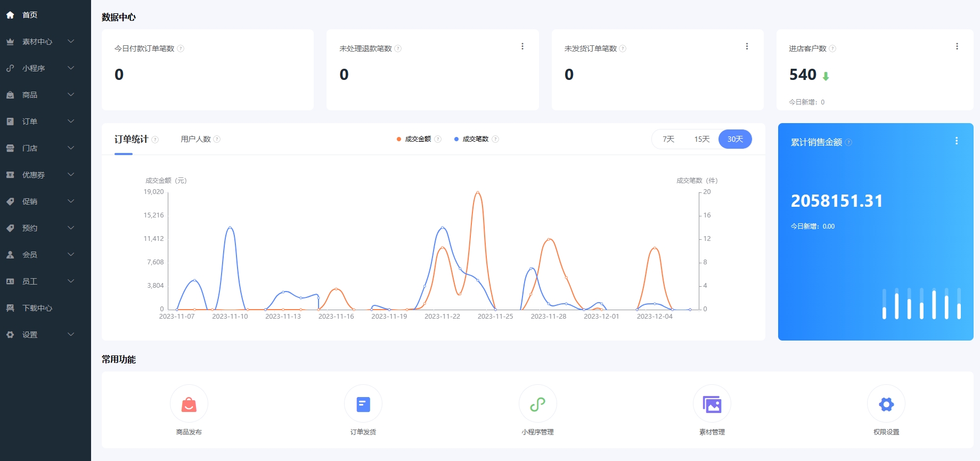Open help tooltip for 累计销售金额
This screenshot has width=980, height=461.
click(x=848, y=142)
